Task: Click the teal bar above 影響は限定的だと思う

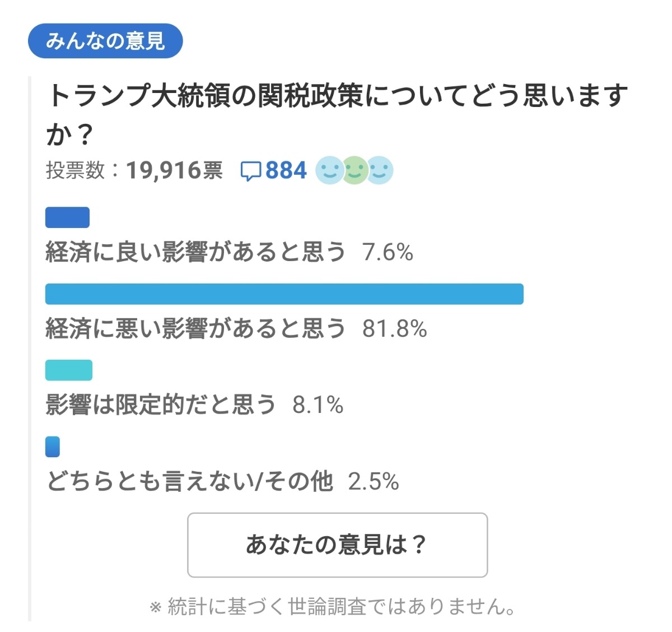Action: (x=68, y=370)
